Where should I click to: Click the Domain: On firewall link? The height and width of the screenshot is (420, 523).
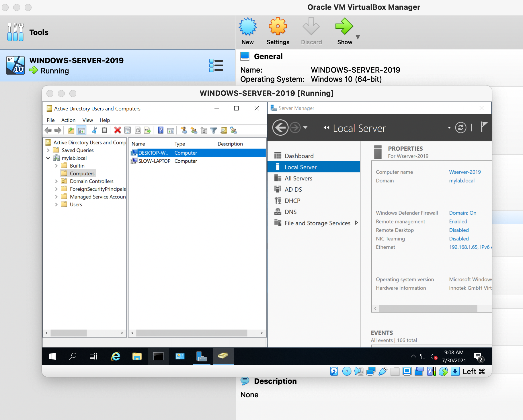coord(462,213)
